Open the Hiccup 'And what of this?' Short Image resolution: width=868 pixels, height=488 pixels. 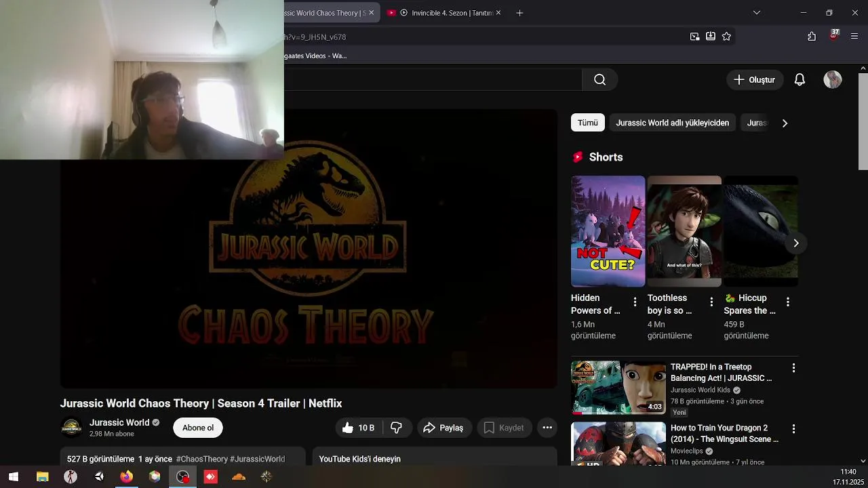[x=684, y=231]
